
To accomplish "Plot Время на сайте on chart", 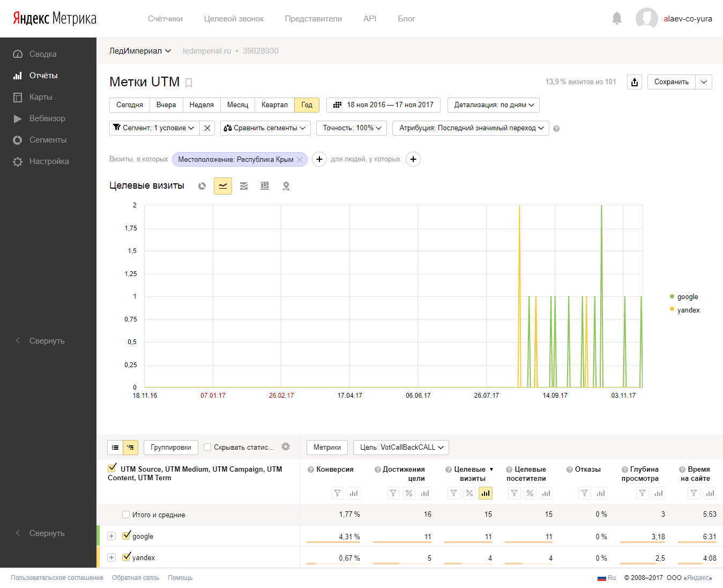I will [x=710, y=493].
